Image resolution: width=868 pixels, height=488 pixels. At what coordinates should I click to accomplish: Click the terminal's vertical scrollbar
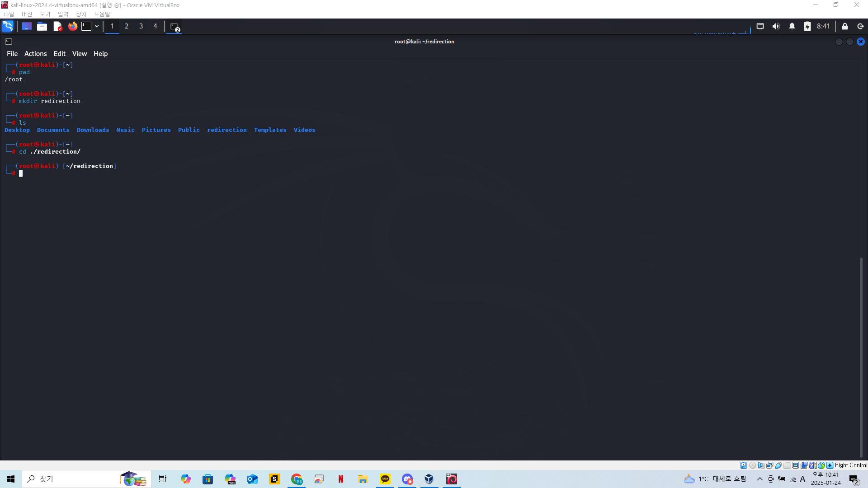(861, 357)
